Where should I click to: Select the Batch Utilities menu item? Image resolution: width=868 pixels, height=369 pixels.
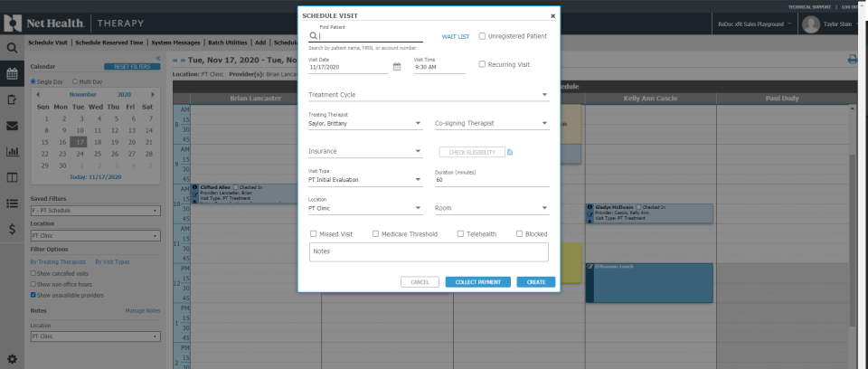coord(228,42)
